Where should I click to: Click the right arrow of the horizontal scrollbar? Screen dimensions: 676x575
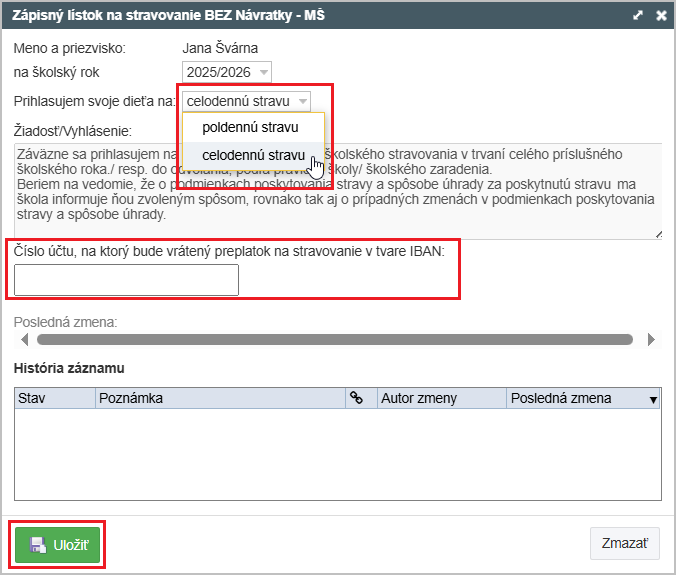pyautogui.click(x=652, y=339)
